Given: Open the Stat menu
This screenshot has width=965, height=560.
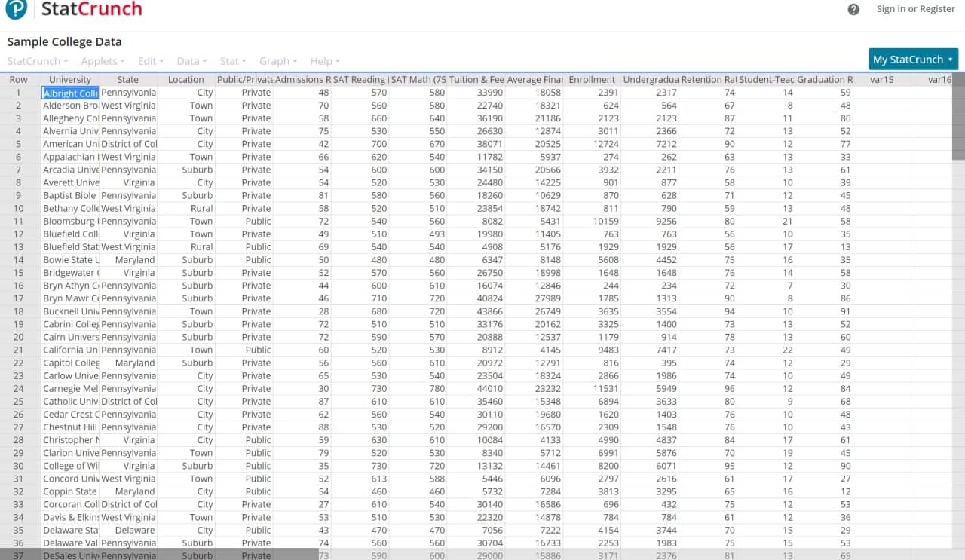Looking at the screenshot, I should [230, 61].
